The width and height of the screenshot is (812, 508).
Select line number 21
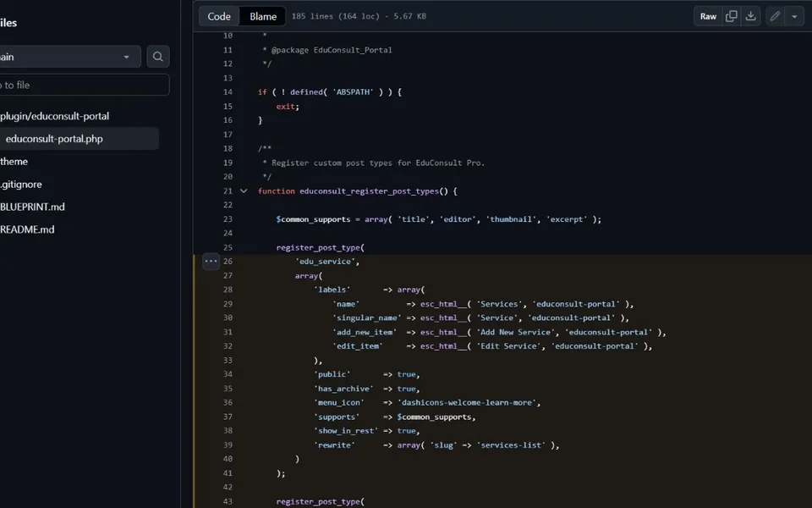click(228, 191)
